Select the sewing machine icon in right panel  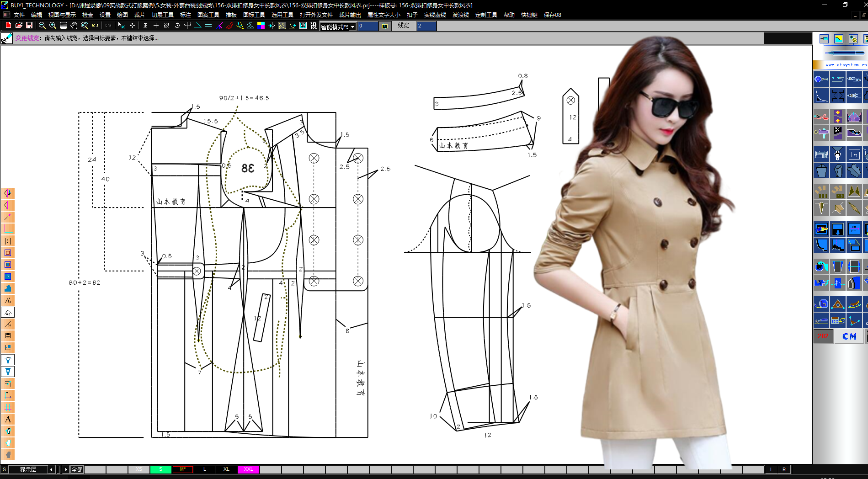pos(821,154)
